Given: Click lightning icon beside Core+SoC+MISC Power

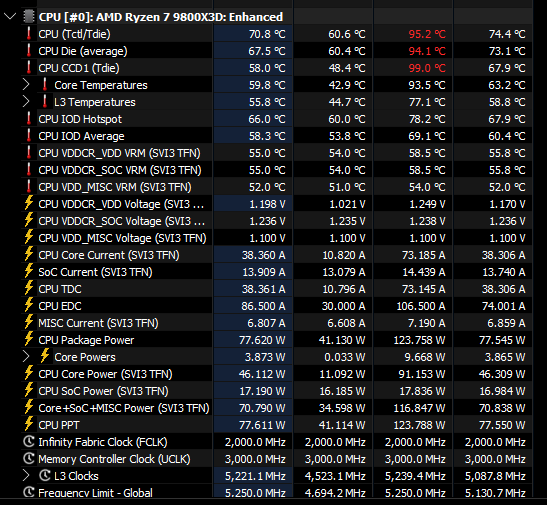Looking at the screenshot, I should point(29,407).
